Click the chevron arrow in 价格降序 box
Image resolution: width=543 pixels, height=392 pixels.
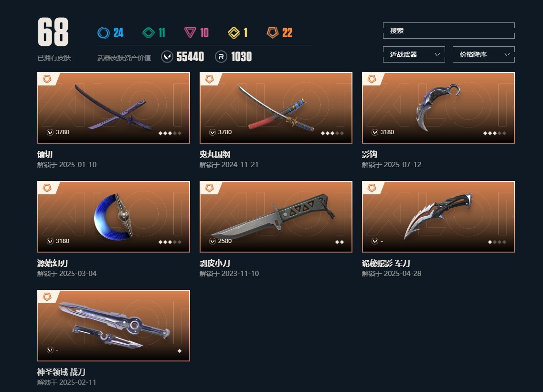pyautogui.click(x=507, y=54)
